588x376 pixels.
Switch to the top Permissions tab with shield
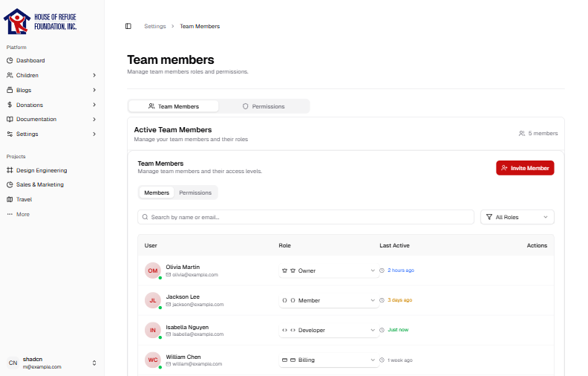264,106
